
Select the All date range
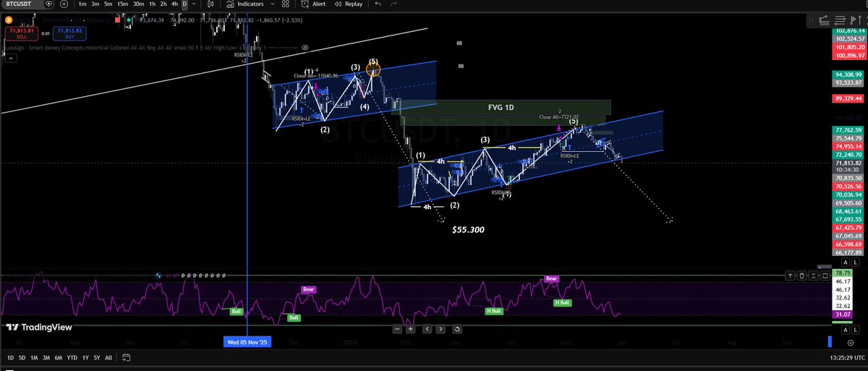109,358
